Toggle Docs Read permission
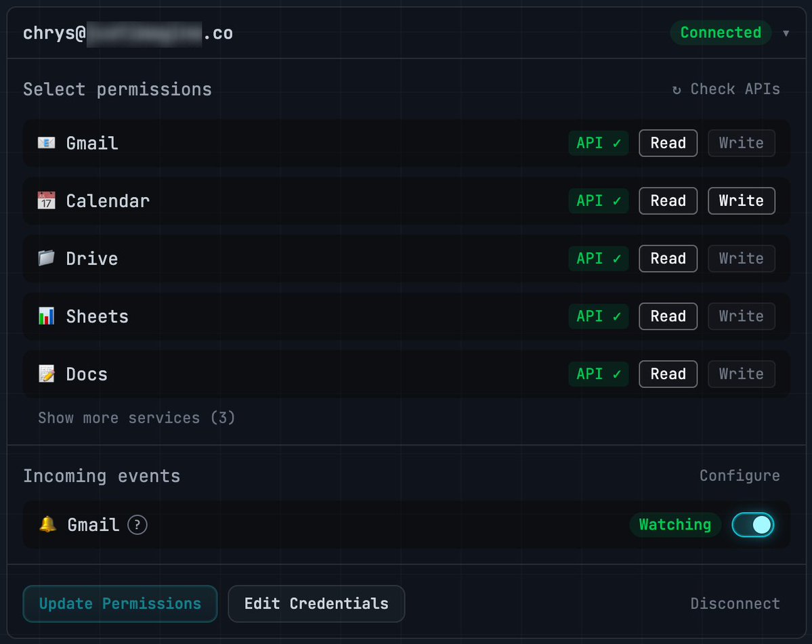 [668, 374]
